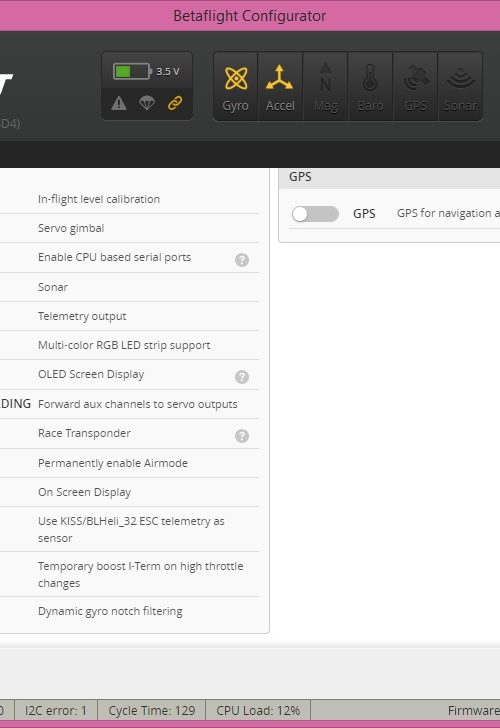Click the Telemetry output feature row
This screenshot has width=500, height=728.
click(130, 316)
